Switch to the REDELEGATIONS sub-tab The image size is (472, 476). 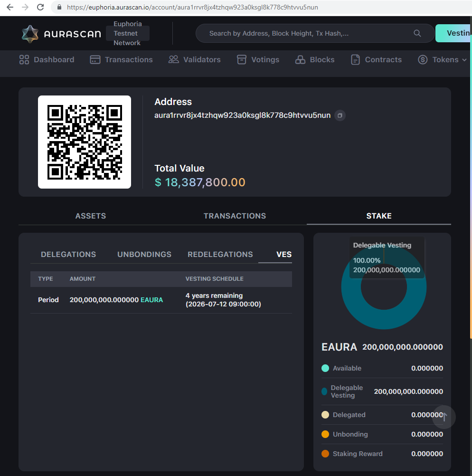point(220,255)
